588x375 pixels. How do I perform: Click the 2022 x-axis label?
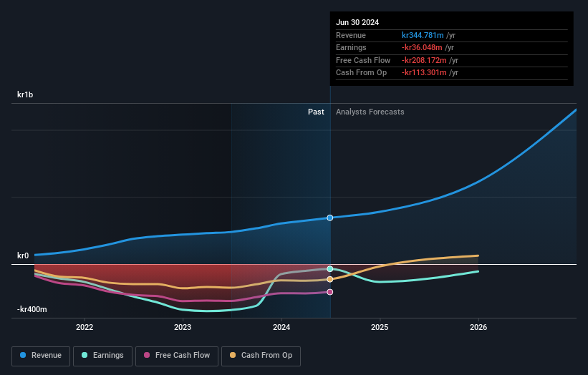(x=85, y=327)
